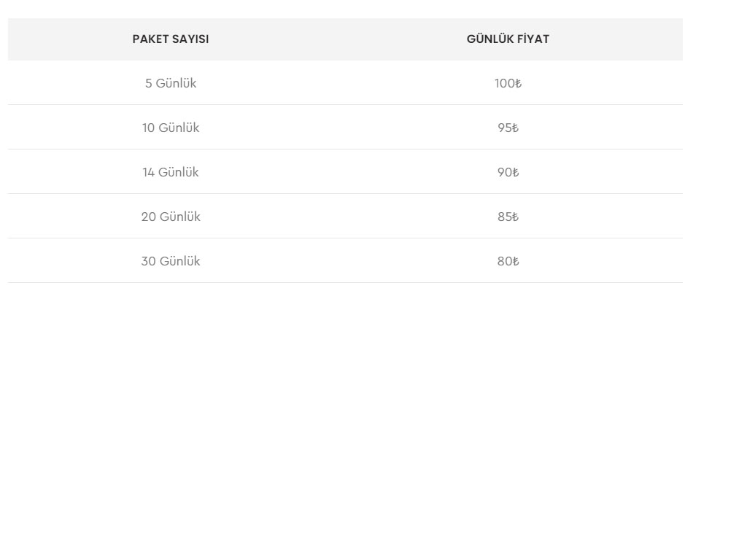747x560 pixels.
Task: Click the 100₺ daily price
Action: point(508,83)
